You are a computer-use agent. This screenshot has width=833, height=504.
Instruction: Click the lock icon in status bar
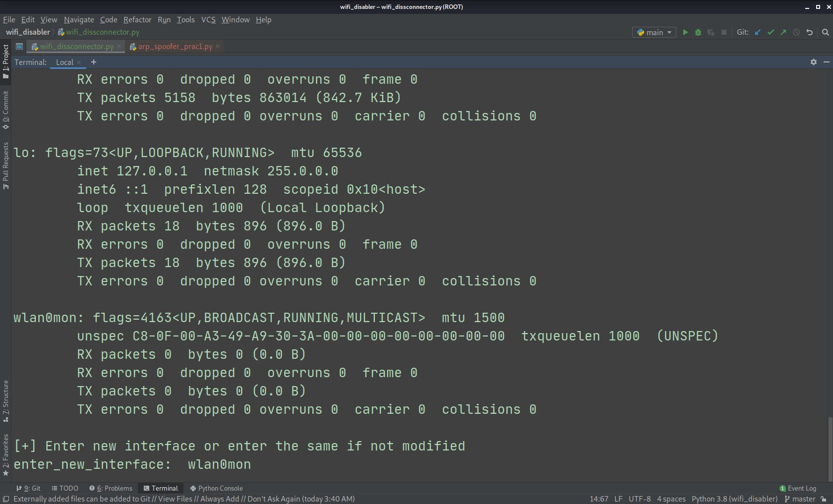(824, 499)
